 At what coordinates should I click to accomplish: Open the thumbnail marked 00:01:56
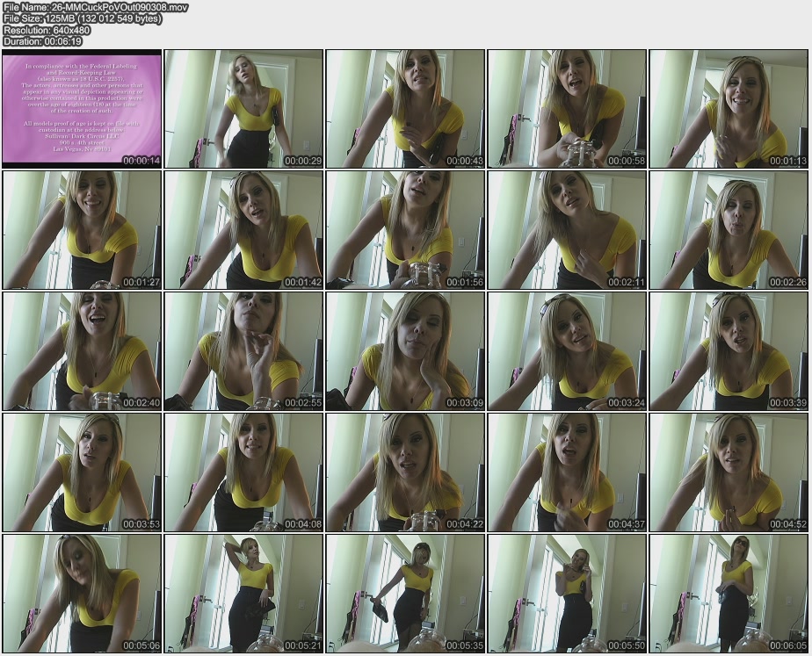click(405, 230)
